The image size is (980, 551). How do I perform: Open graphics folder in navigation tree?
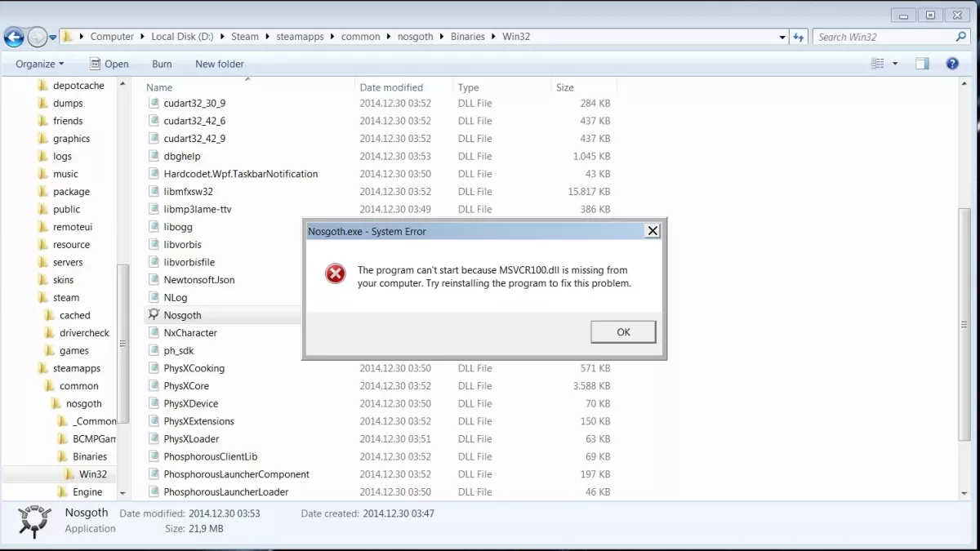coord(71,139)
